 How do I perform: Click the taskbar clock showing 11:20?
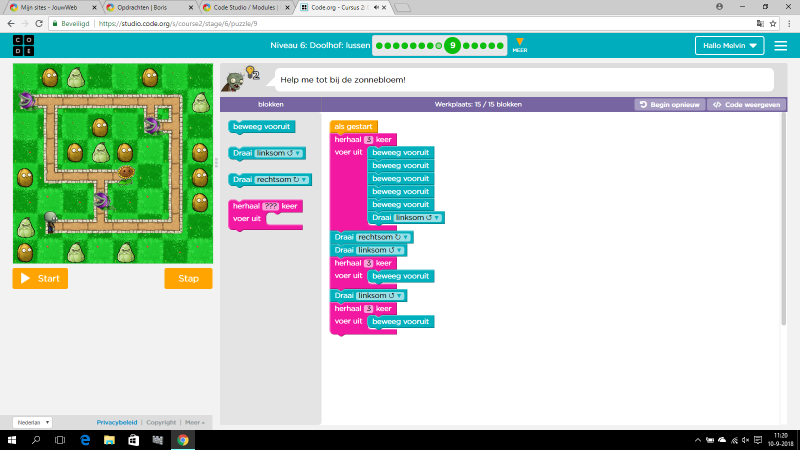click(781, 440)
